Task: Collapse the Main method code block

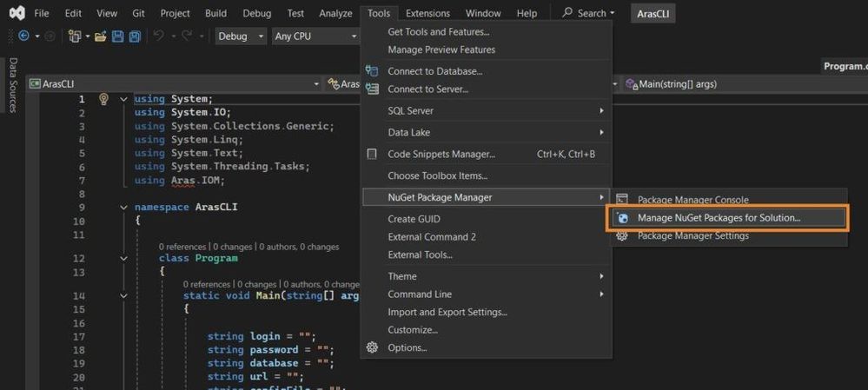Action: click(124, 295)
